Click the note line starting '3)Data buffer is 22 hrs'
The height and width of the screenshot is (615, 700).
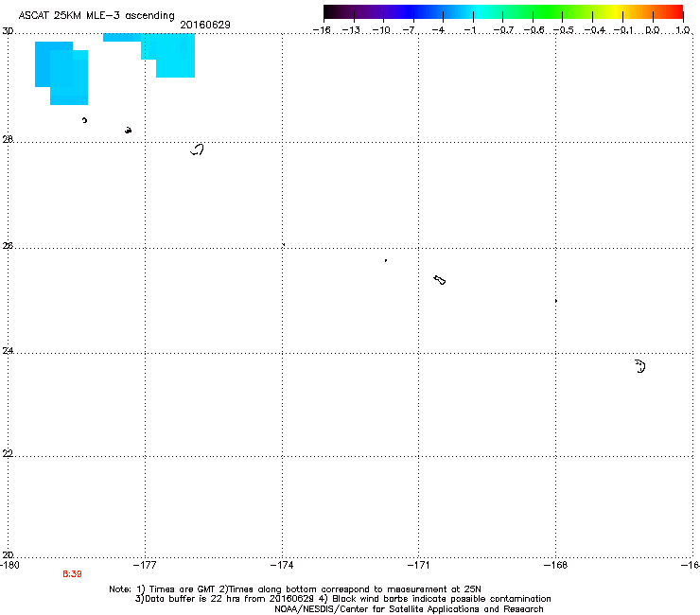(342, 599)
